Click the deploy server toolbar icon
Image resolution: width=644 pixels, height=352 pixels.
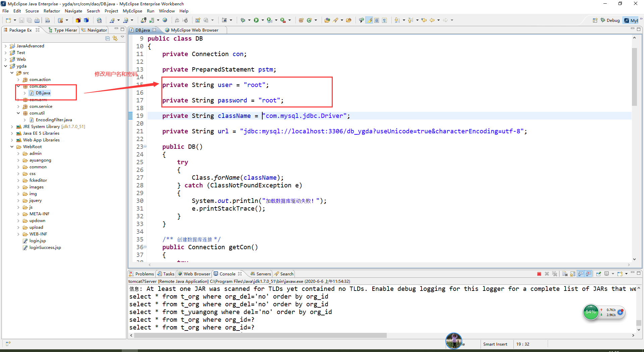coord(144,20)
